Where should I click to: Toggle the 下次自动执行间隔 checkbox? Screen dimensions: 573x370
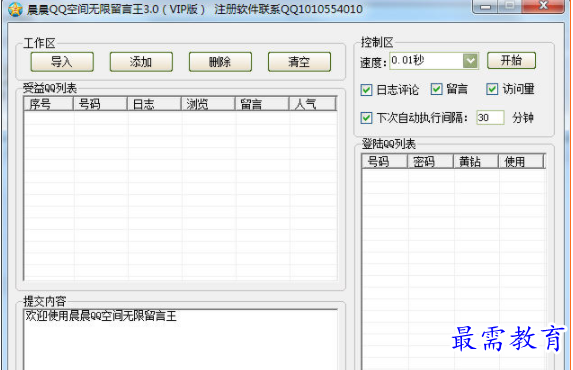point(367,118)
